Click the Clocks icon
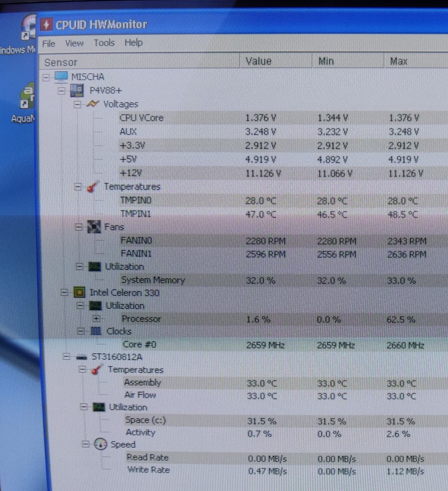 [x=96, y=331]
